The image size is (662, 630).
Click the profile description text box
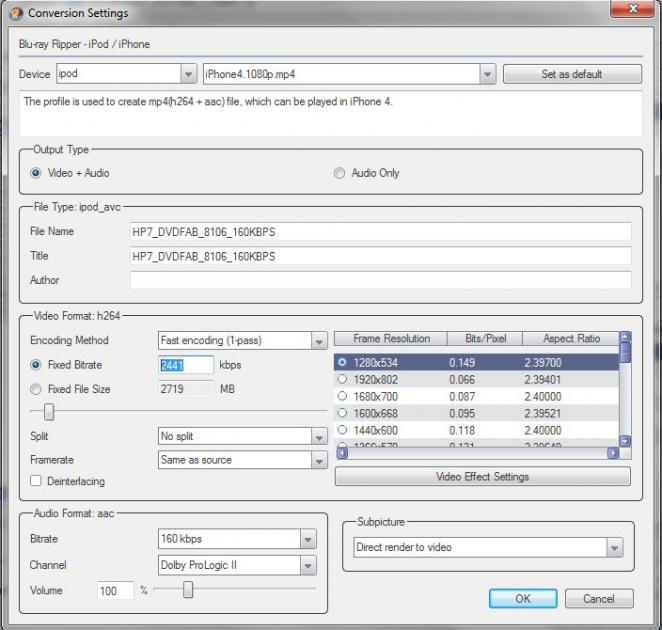(x=331, y=114)
